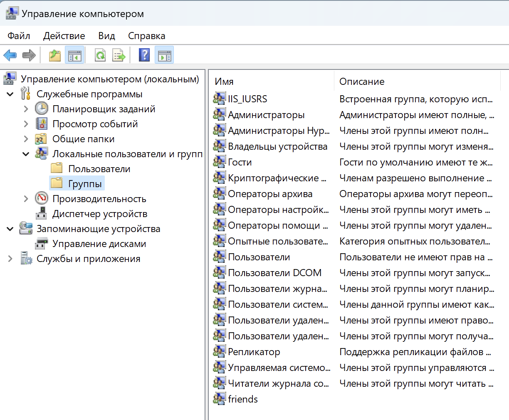The height and width of the screenshot is (420, 509).
Task: Sort list by the Имя column header
Action: 224,82
